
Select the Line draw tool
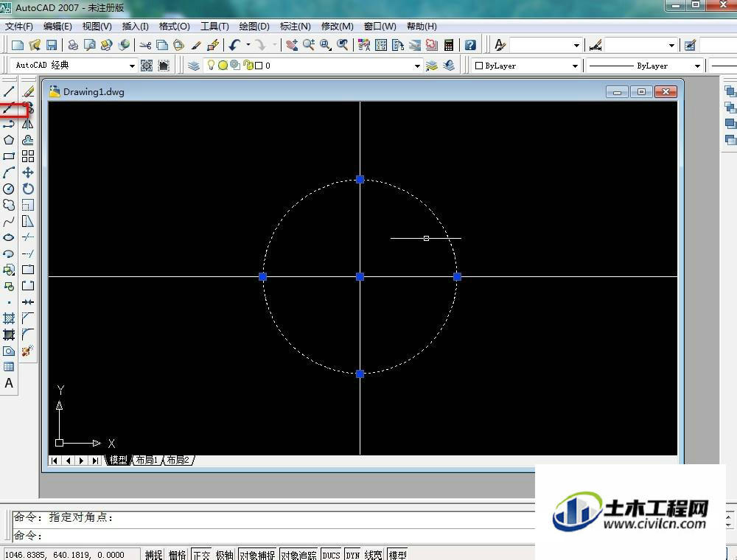point(8,91)
